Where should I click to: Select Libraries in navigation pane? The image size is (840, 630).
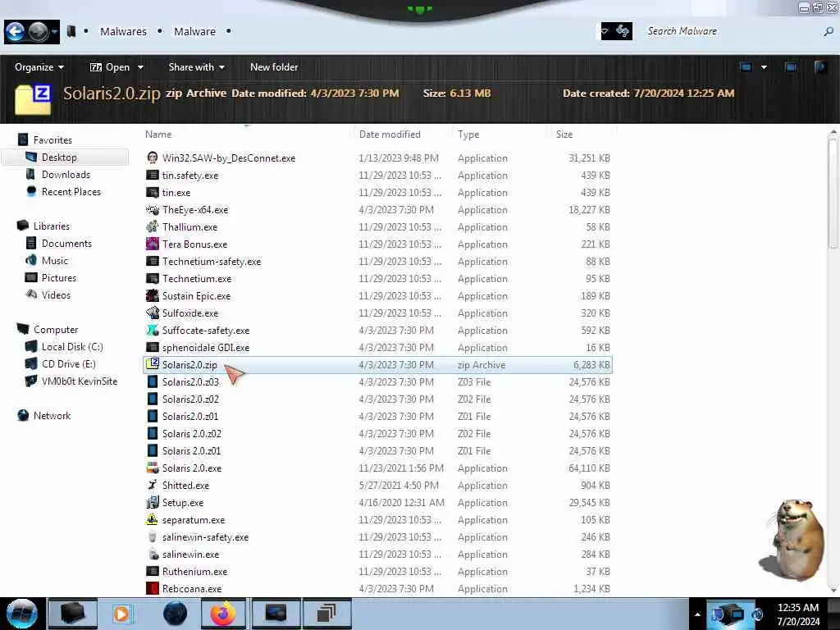52,226
